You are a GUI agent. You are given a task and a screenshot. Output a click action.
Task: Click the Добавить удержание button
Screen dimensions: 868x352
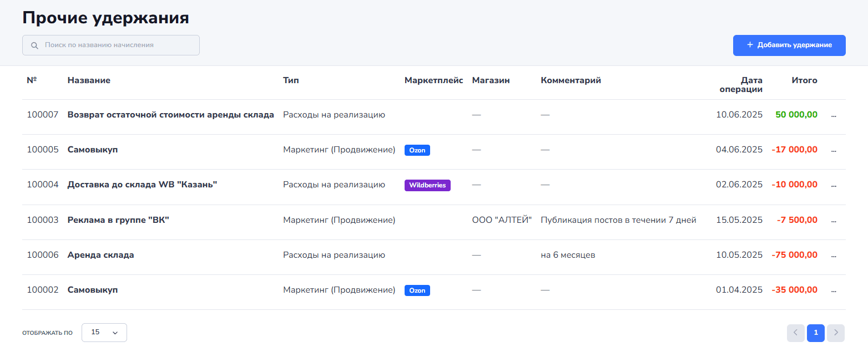(789, 45)
